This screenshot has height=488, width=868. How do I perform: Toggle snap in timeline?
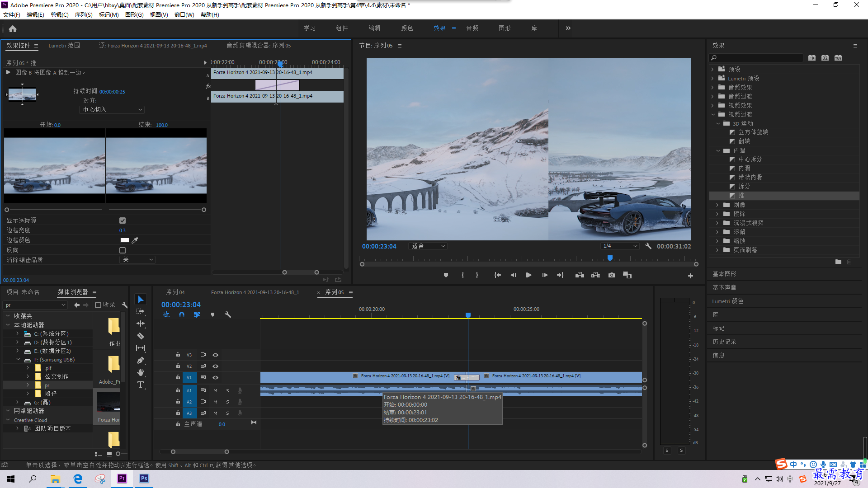[181, 314]
